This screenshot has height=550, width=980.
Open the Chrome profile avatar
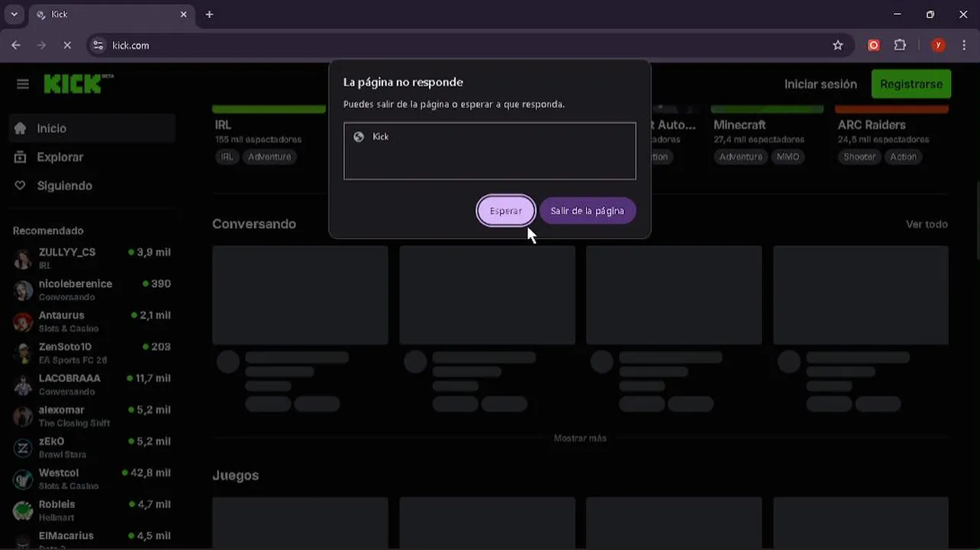[938, 45]
